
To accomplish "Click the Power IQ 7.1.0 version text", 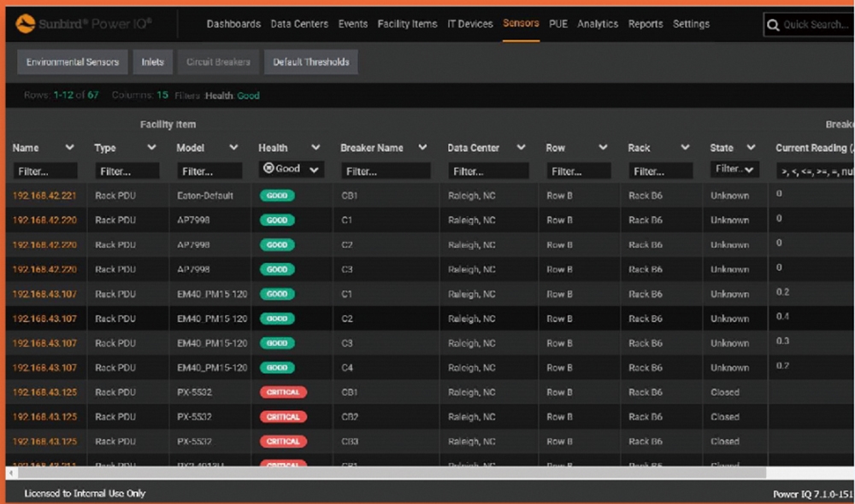I will (813, 495).
